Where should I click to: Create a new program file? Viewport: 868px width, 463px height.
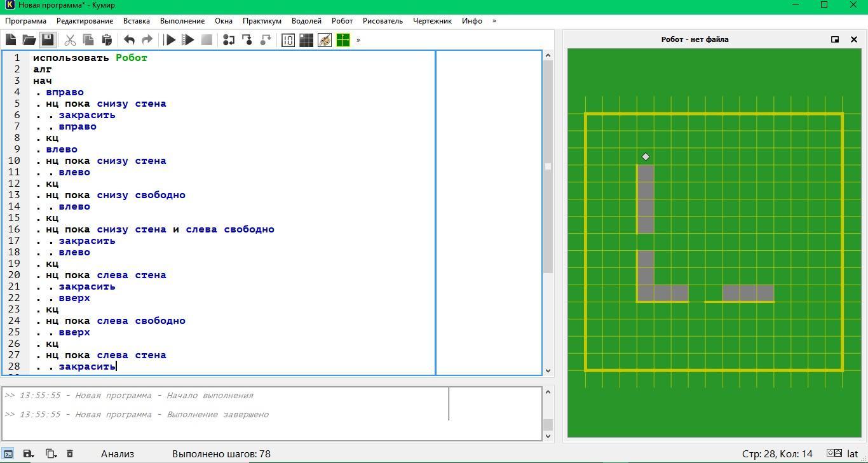pyautogui.click(x=11, y=40)
